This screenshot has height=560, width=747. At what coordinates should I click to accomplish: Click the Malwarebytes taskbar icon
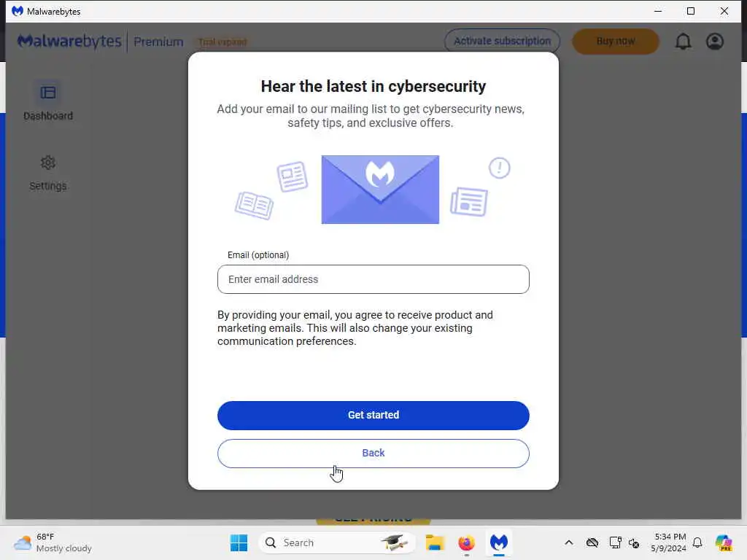499,542
